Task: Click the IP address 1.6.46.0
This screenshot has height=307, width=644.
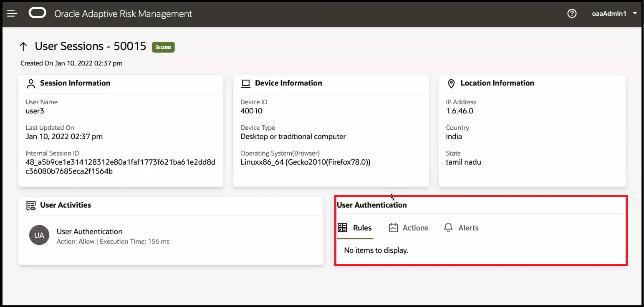Action: tap(460, 111)
